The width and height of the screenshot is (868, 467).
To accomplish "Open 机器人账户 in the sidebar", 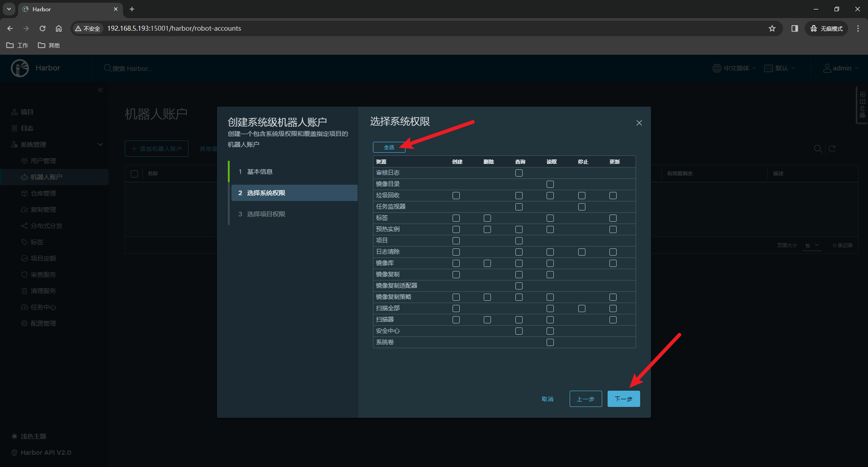I will (54, 177).
